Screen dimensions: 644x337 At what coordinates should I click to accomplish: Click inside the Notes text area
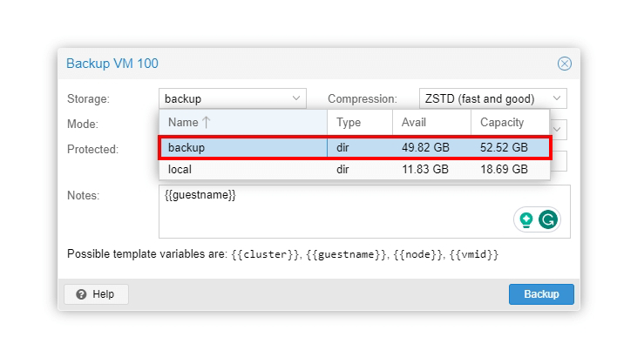pyautogui.click(x=365, y=212)
